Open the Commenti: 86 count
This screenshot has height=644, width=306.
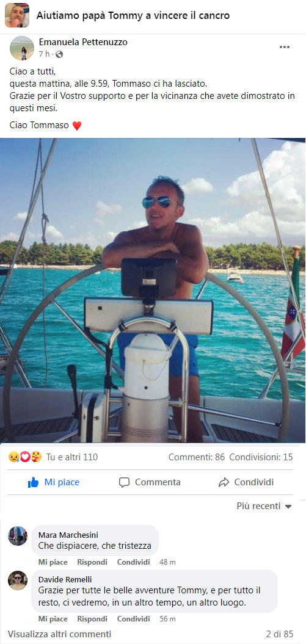[197, 457]
